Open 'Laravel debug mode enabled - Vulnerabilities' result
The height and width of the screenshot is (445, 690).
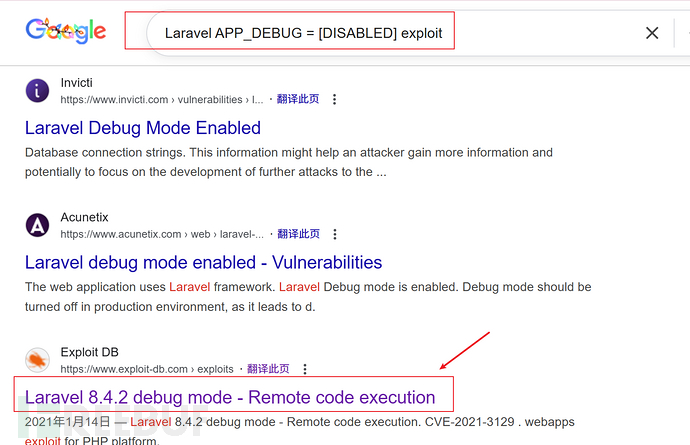pyautogui.click(x=203, y=263)
